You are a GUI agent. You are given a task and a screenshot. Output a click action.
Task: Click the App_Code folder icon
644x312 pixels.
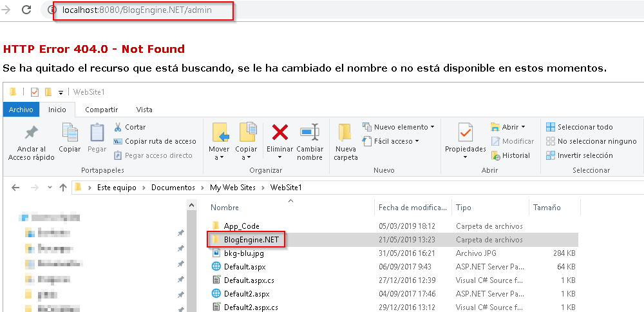click(x=216, y=226)
